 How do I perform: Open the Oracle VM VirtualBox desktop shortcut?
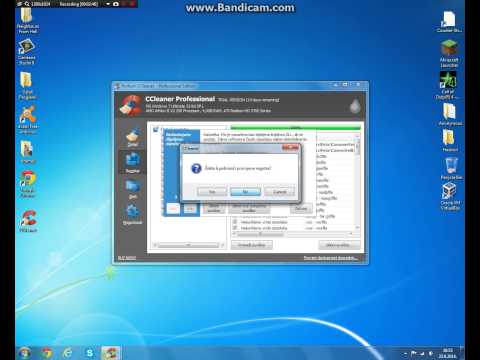tap(450, 196)
